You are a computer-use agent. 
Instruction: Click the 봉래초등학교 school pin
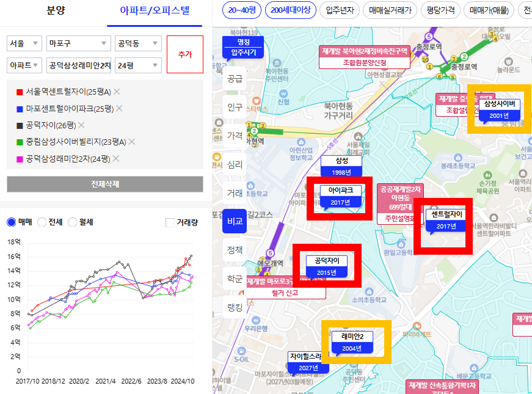tap(458, 158)
